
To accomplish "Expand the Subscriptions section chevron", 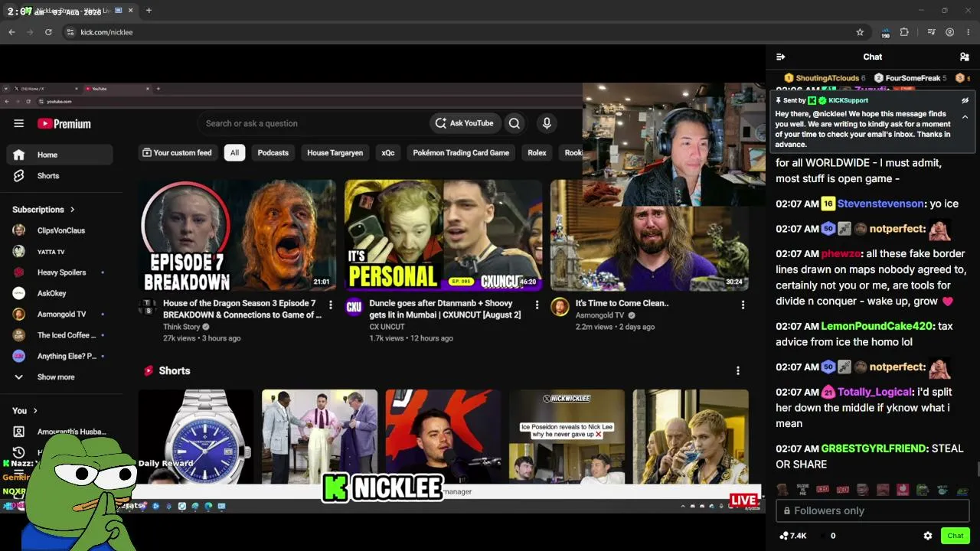I will point(73,210).
